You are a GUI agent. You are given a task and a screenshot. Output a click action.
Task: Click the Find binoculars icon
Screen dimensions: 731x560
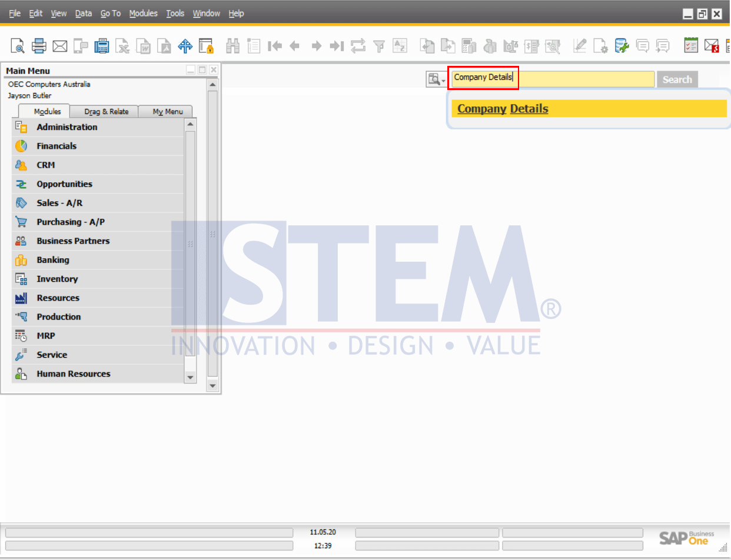pyautogui.click(x=233, y=46)
